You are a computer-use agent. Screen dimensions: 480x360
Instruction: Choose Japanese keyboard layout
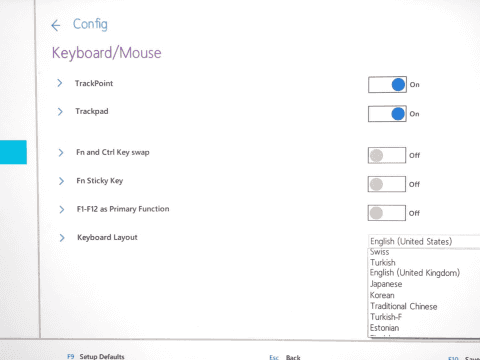386,284
